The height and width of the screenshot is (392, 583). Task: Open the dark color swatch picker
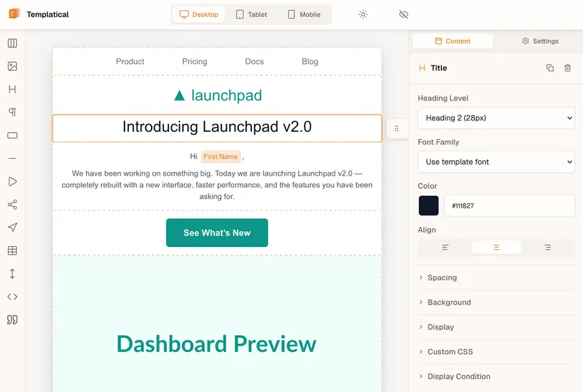pyautogui.click(x=429, y=205)
